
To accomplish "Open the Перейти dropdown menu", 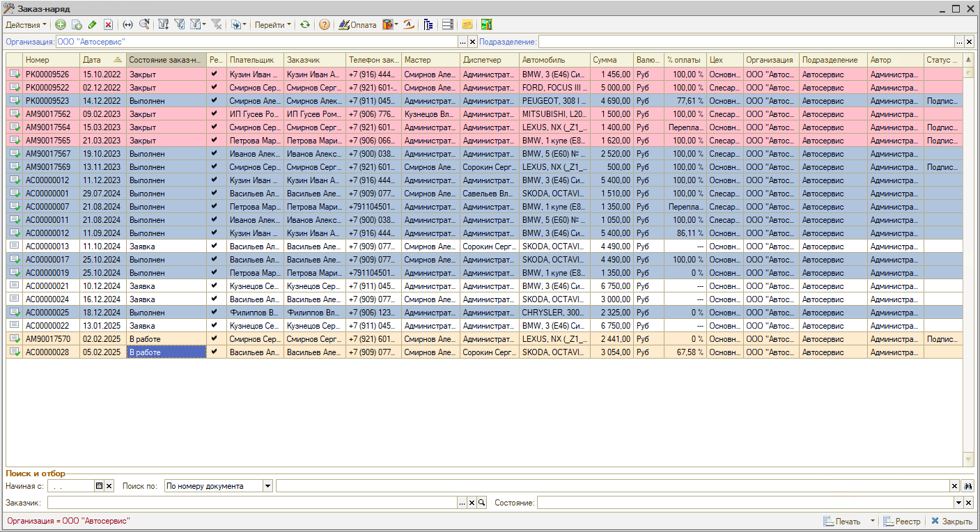I will (273, 24).
